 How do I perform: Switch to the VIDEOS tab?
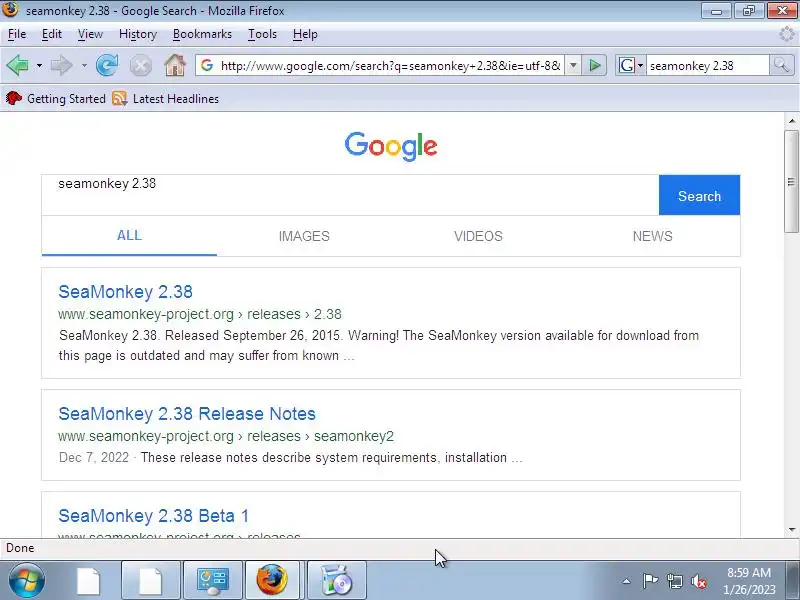(479, 236)
